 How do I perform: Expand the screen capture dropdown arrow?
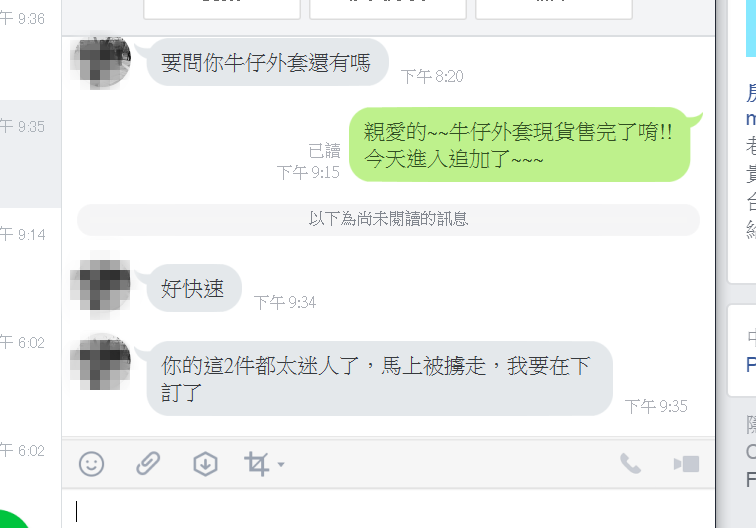281,464
